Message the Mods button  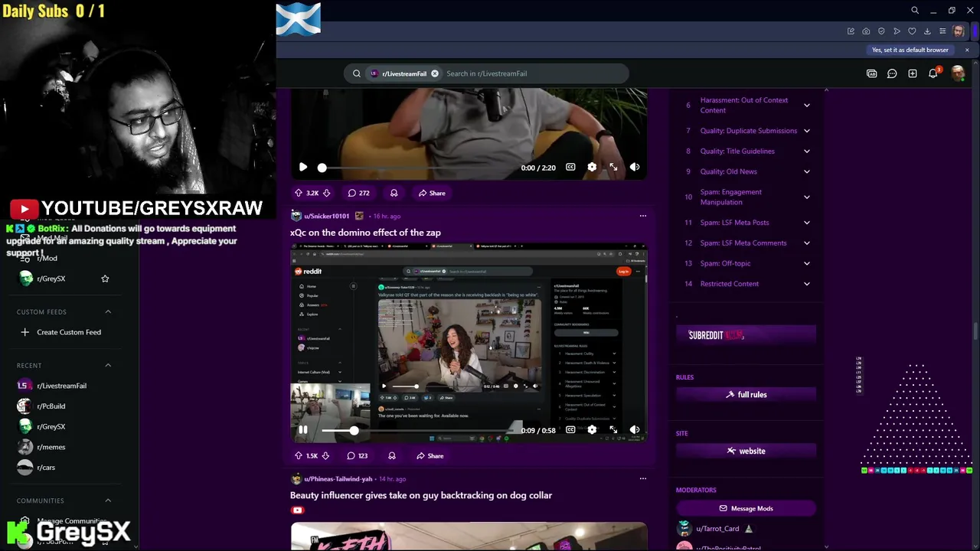pos(746,508)
